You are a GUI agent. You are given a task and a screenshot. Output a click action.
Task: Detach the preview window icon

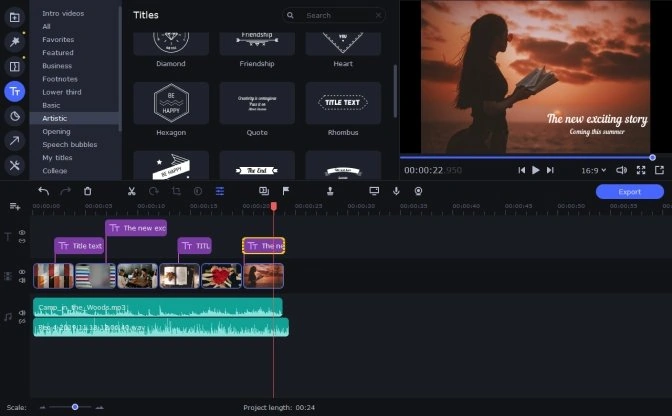[x=659, y=170]
